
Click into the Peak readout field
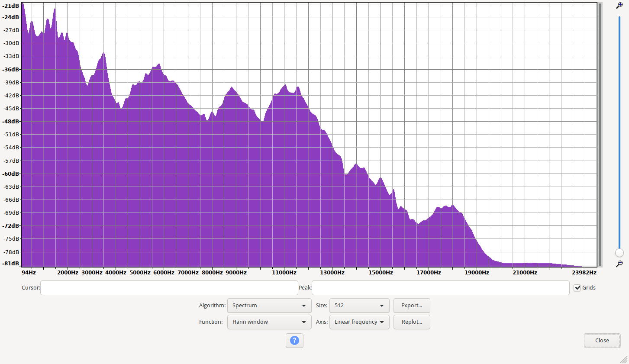pos(441,288)
